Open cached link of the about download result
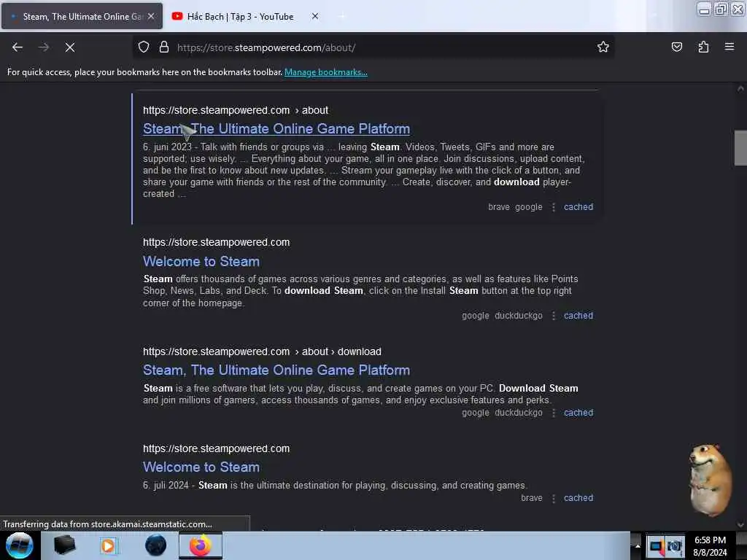The width and height of the screenshot is (747, 560). (x=578, y=413)
